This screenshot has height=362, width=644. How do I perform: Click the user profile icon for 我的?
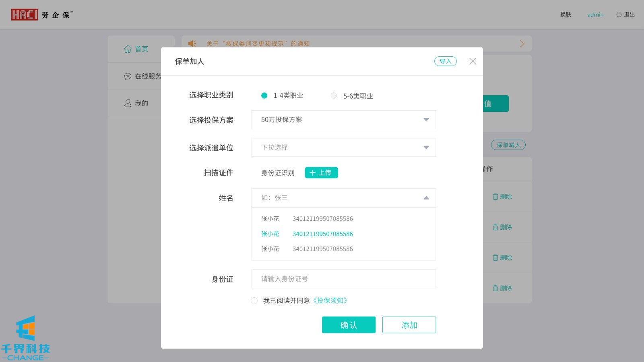(x=128, y=103)
